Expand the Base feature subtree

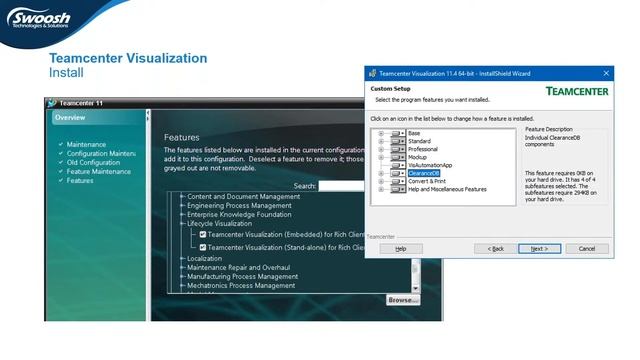pos(381,133)
